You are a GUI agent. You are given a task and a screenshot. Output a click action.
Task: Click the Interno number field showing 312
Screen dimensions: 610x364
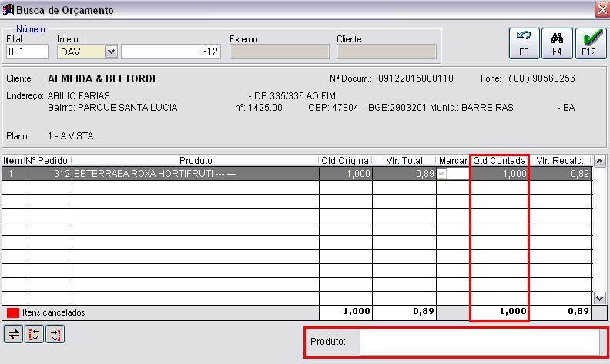(x=171, y=52)
